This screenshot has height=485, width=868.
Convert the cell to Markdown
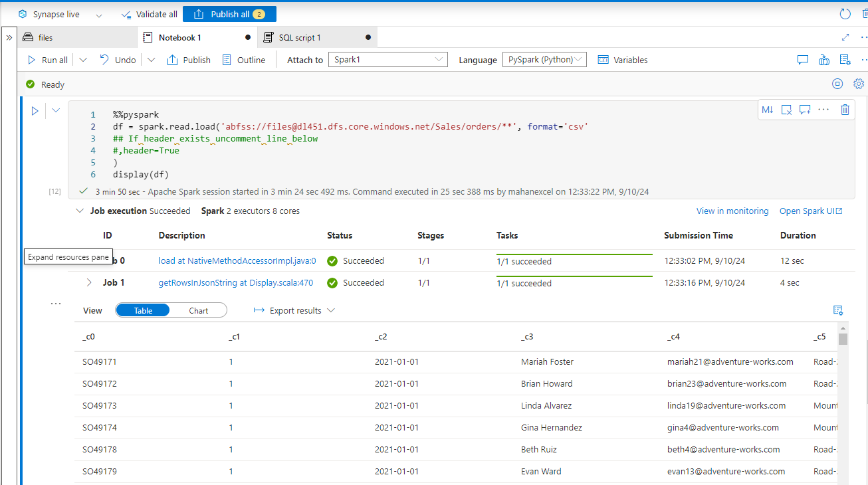767,110
